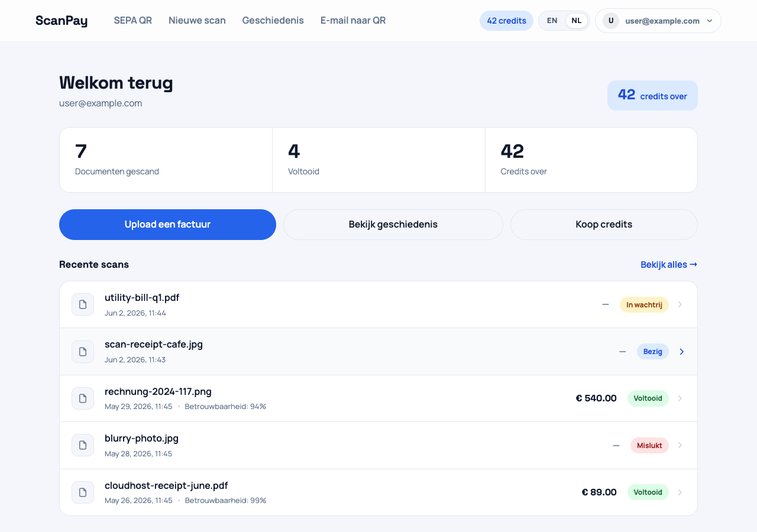Select the rechnung-2024-117.png file name
The width and height of the screenshot is (757, 532).
coord(158,391)
